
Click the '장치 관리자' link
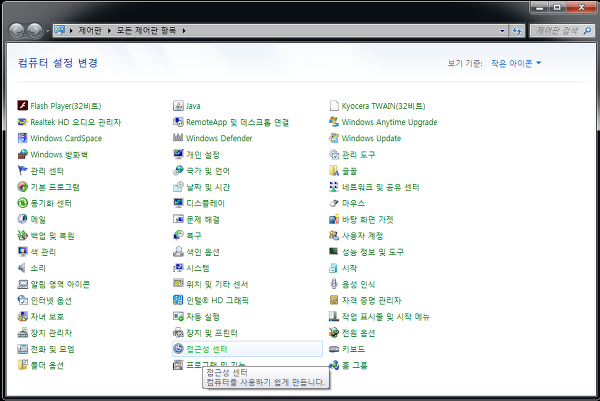point(51,333)
